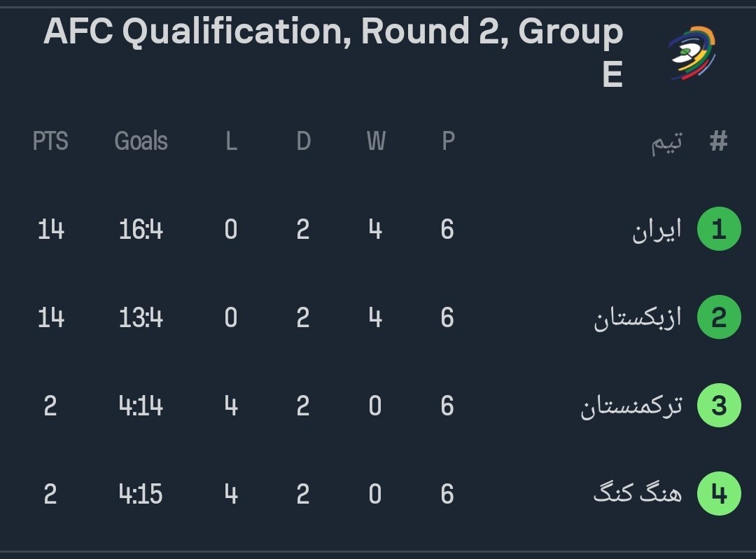Viewport: 756px width, 559px height.
Task: Click the D draws column header
Action: point(303,142)
